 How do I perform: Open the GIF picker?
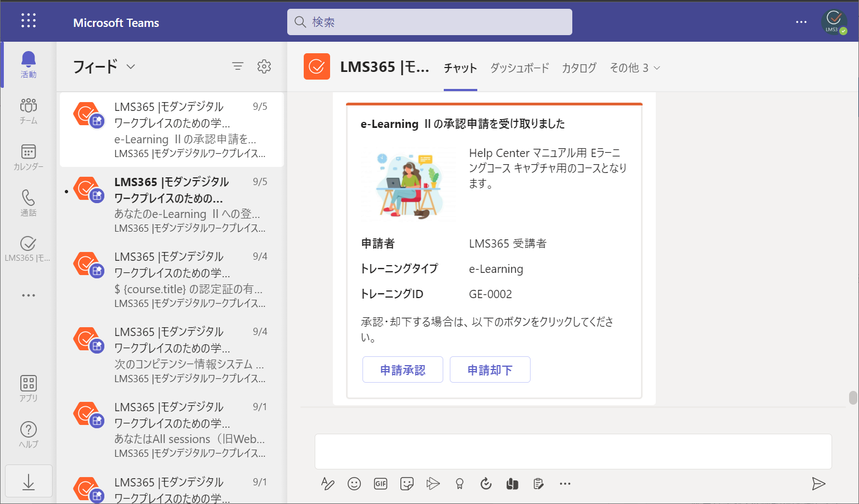381,484
